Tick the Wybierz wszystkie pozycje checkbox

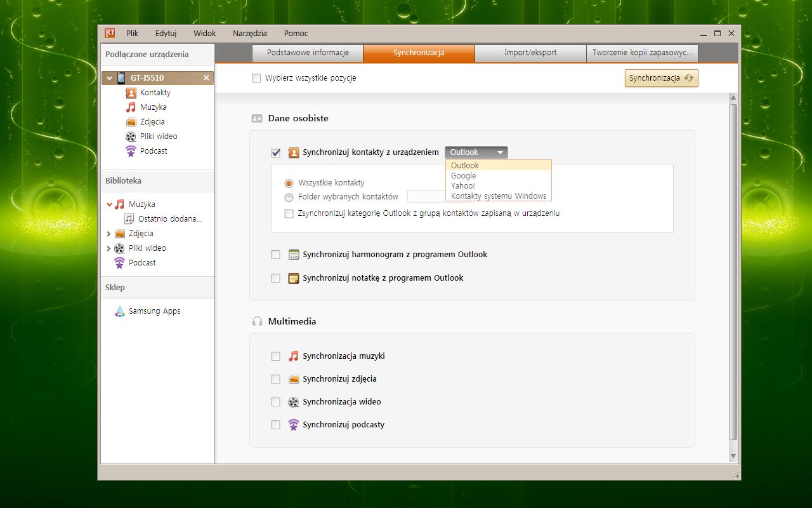coord(256,78)
